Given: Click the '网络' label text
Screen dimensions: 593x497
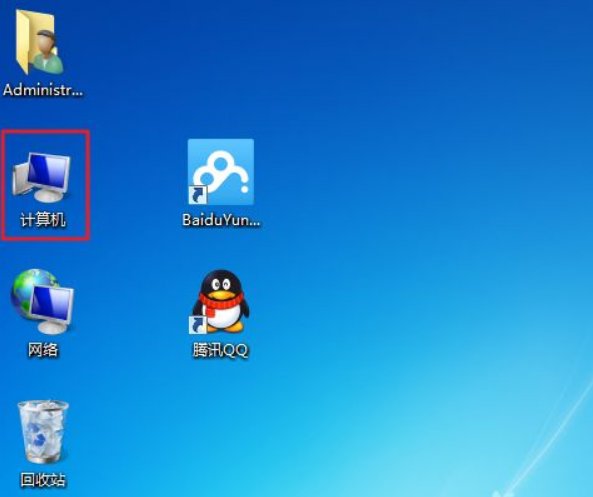Looking at the screenshot, I should tap(43, 349).
